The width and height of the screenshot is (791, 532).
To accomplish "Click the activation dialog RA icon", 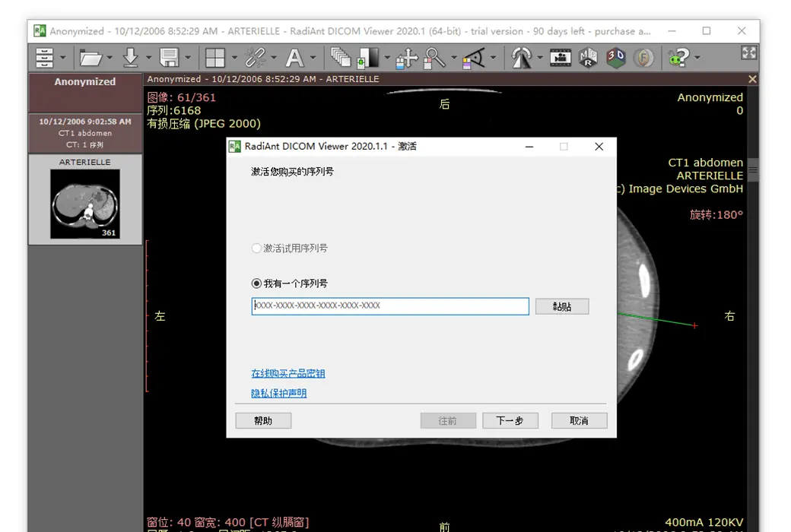I will click(x=234, y=146).
